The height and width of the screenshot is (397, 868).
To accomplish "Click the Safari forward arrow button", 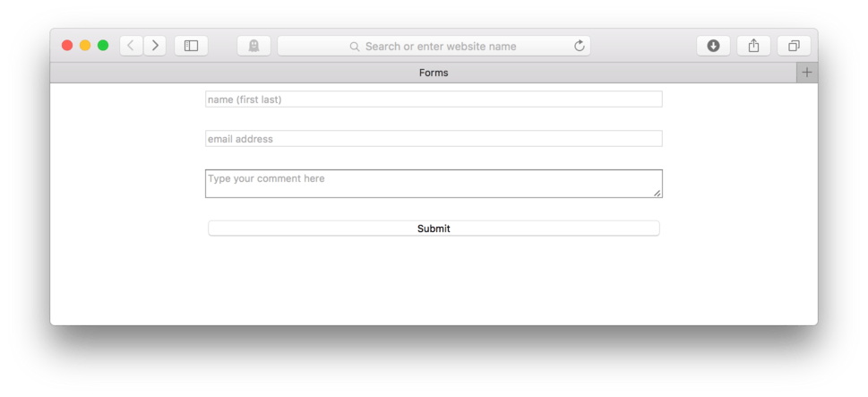I will pos(155,46).
